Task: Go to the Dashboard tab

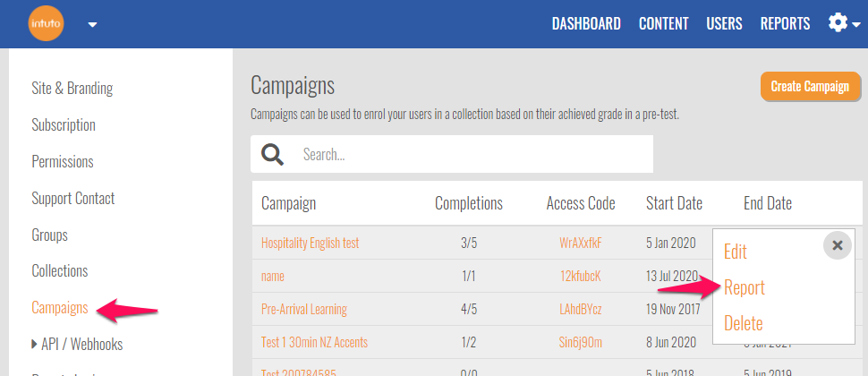Action: coord(586,24)
